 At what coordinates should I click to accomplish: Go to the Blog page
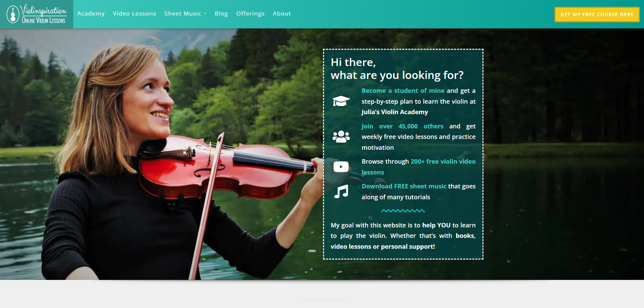pos(221,14)
